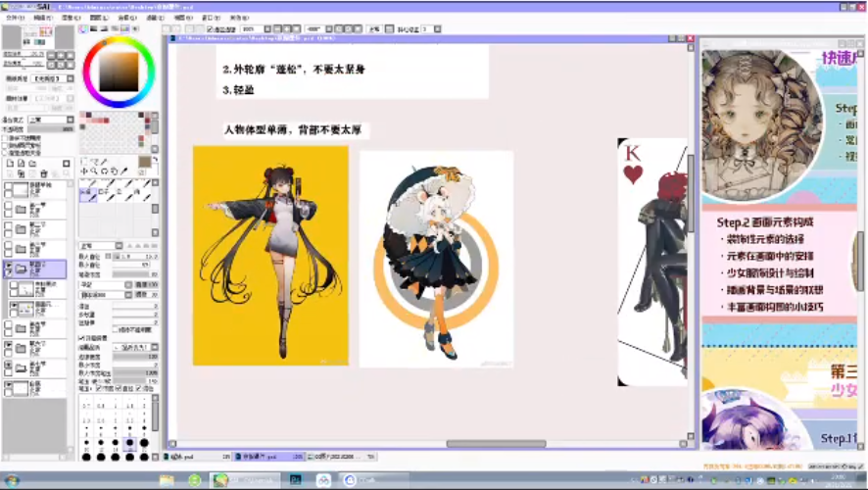Toggle visibility of the bottom white paper layer
This screenshot has height=490, width=868.
click(8, 384)
